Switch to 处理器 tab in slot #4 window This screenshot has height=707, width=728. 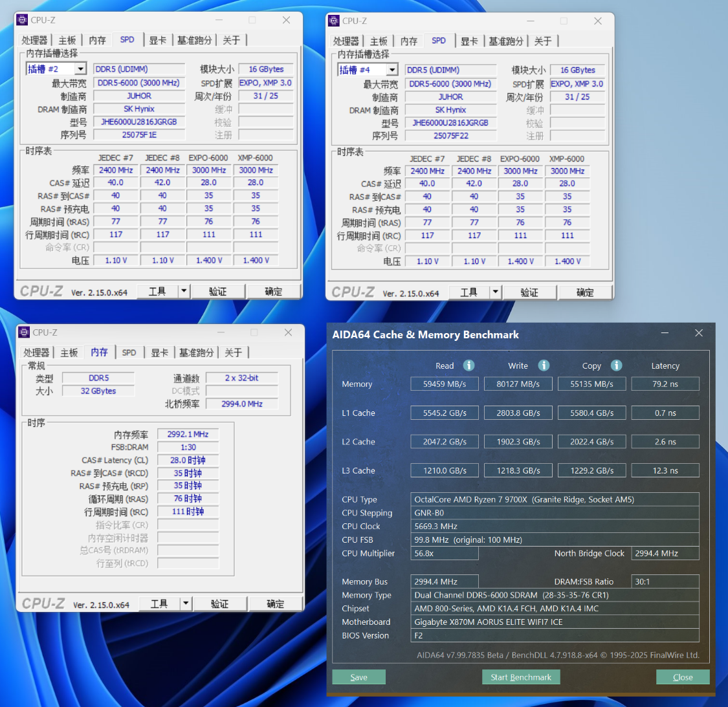click(x=346, y=41)
